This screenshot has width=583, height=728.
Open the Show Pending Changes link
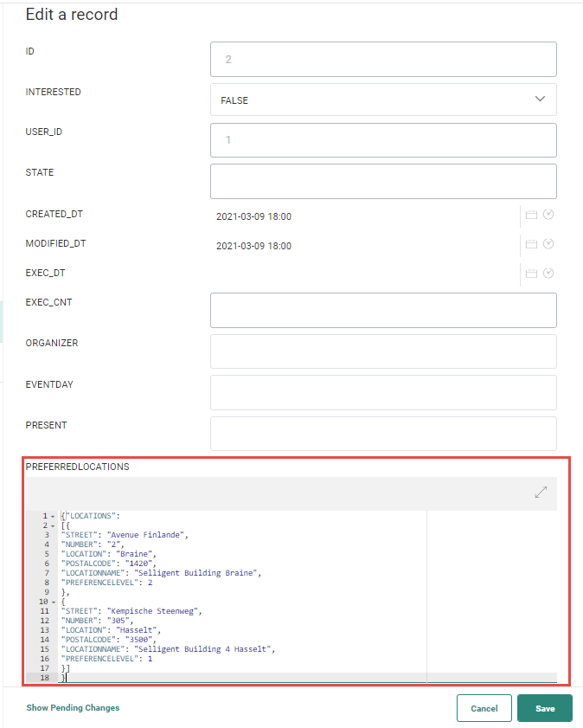(73, 708)
